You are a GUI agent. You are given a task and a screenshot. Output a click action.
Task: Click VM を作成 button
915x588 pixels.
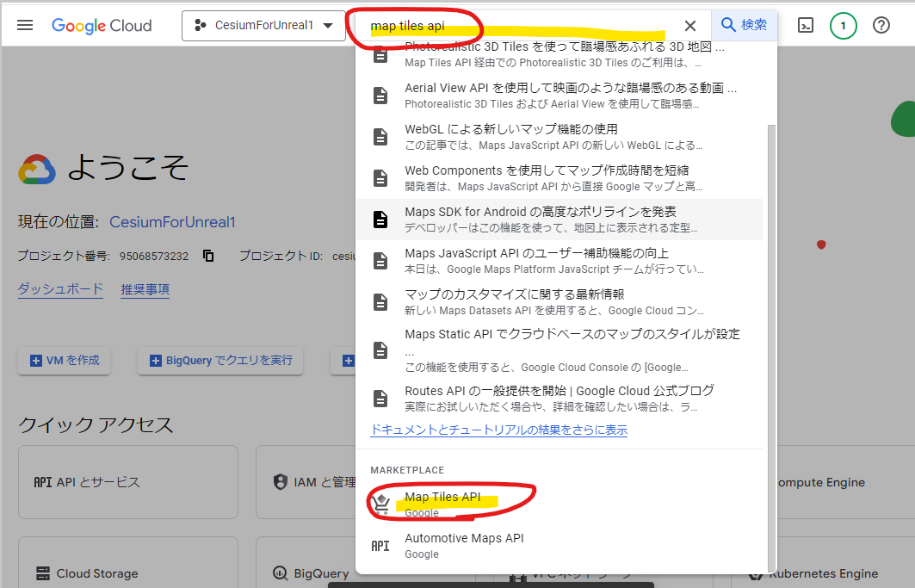(65, 361)
